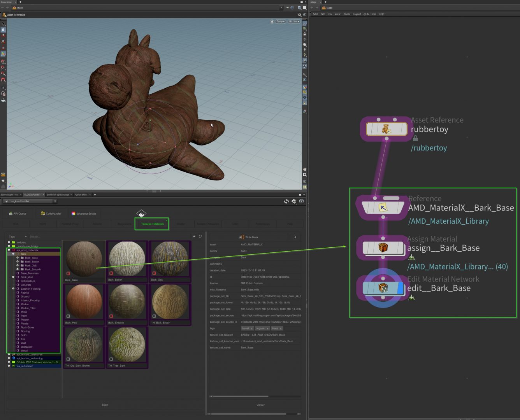Click the rubbertoy Asset Reference node icon
Screen dimensions: 520x420
point(386,129)
